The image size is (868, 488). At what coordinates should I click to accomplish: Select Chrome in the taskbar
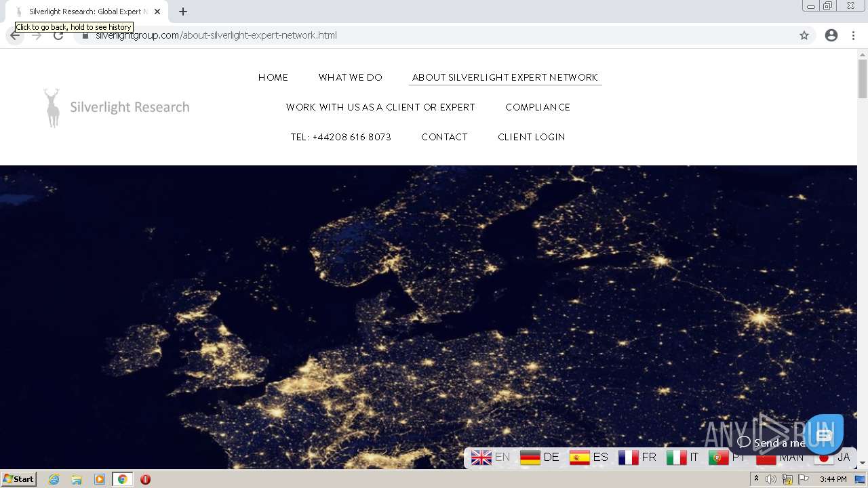[x=122, y=479]
